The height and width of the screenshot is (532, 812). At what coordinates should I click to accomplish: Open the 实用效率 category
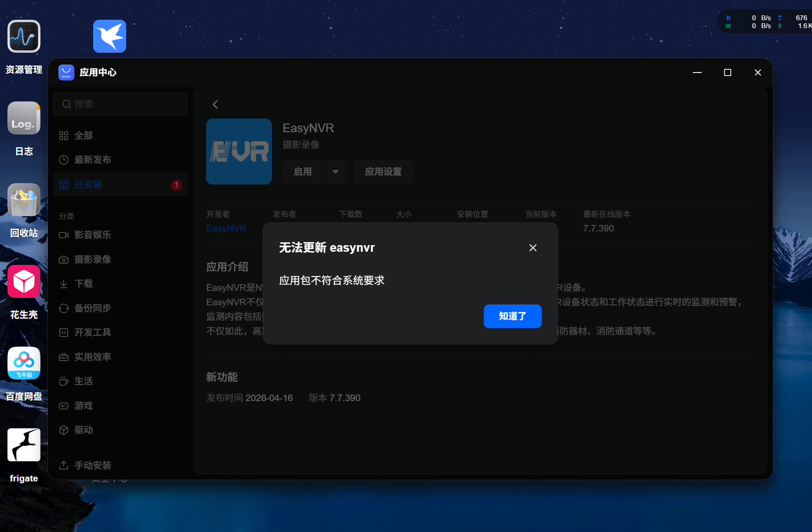click(x=120, y=357)
